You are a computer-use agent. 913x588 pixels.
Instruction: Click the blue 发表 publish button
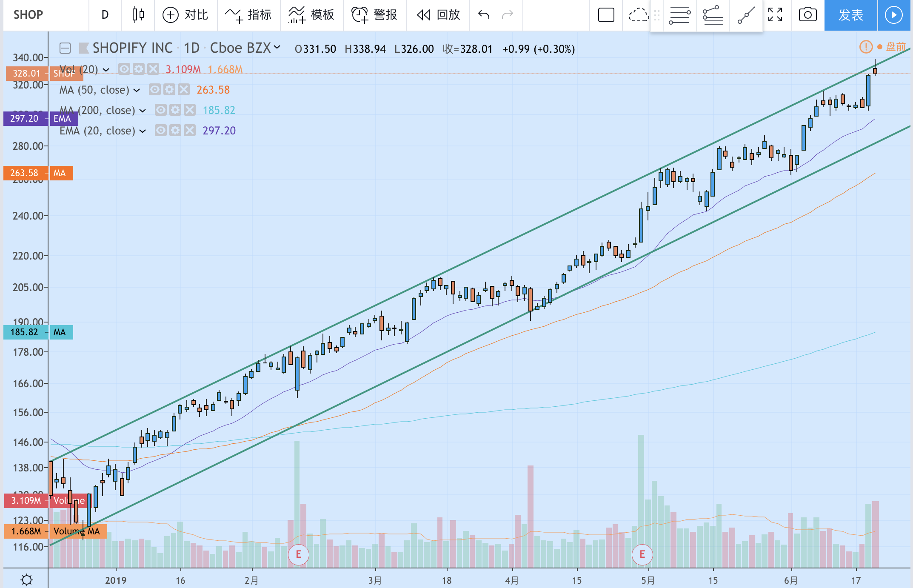(x=850, y=15)
